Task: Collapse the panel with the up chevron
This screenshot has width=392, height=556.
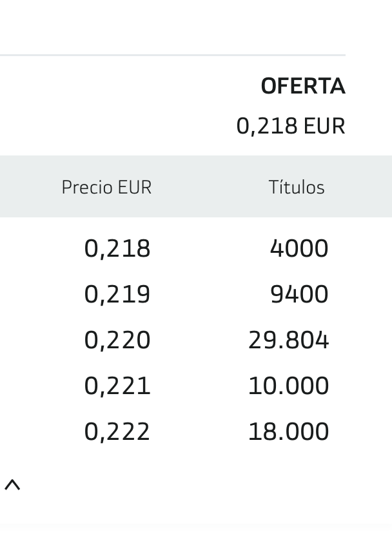Action: tap(12, 485)
